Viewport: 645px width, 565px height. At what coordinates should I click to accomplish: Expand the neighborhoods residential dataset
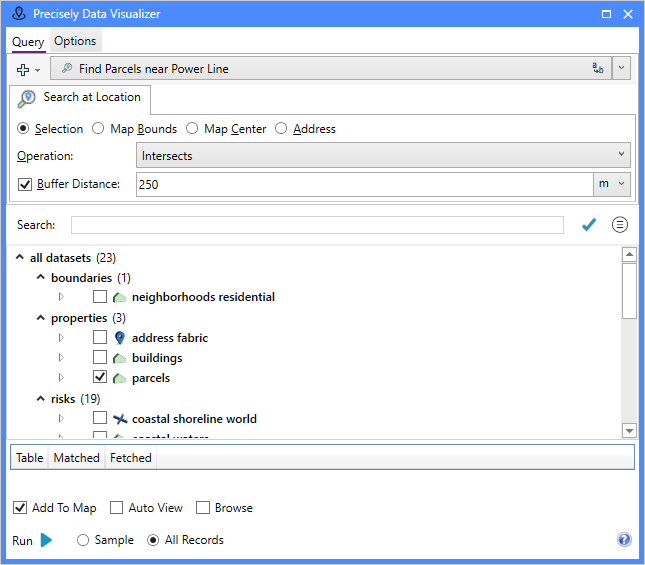pyautogui.click(x=61, y=296)
